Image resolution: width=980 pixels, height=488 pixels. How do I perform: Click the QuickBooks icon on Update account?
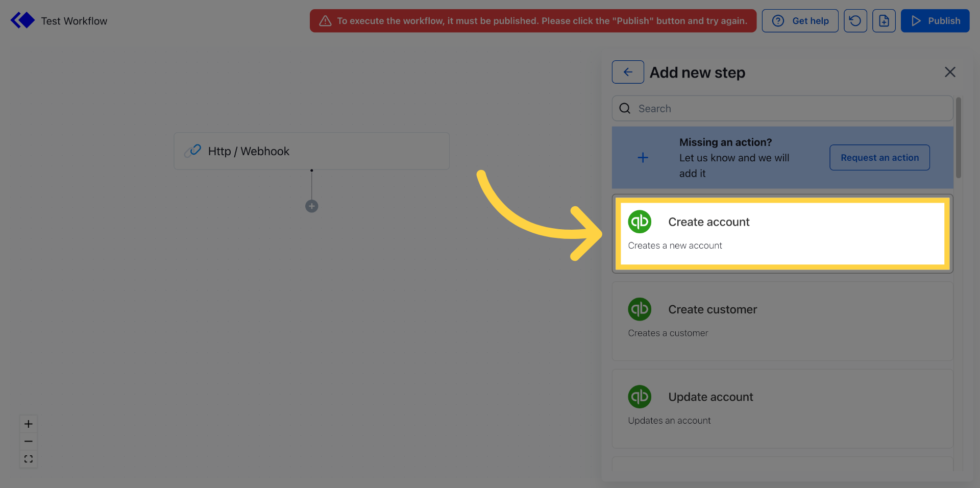point(640,397)
